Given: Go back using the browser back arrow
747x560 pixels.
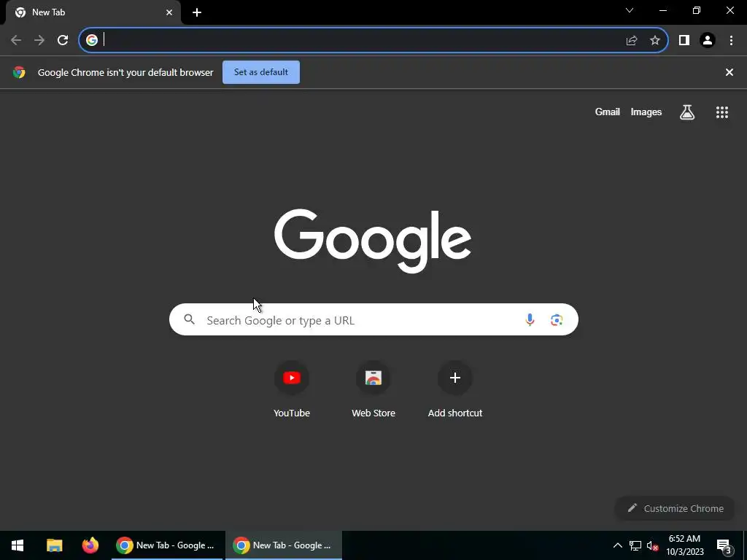Looking at the screenshot, I should [x=16, y=40].
